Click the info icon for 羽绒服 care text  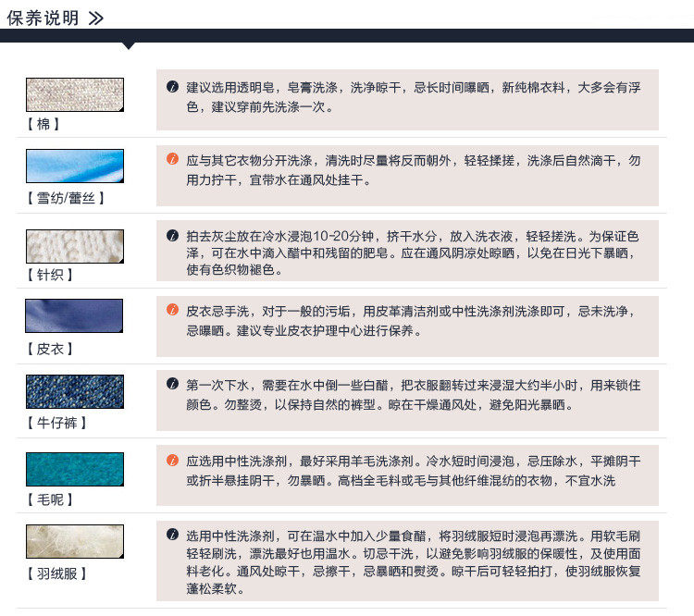tap(172, 535)
